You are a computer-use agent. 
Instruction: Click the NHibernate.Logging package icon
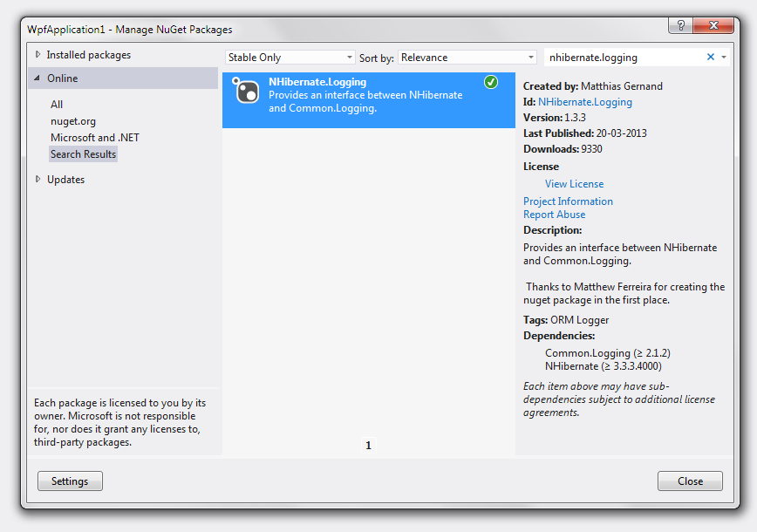[x=246, y=90]
